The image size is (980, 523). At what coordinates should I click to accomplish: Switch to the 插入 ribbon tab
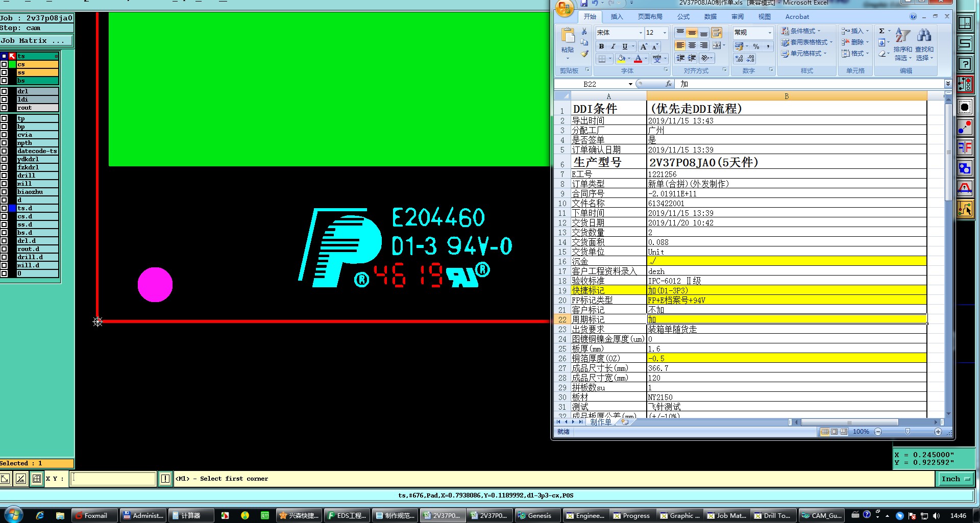coord(617,17)
